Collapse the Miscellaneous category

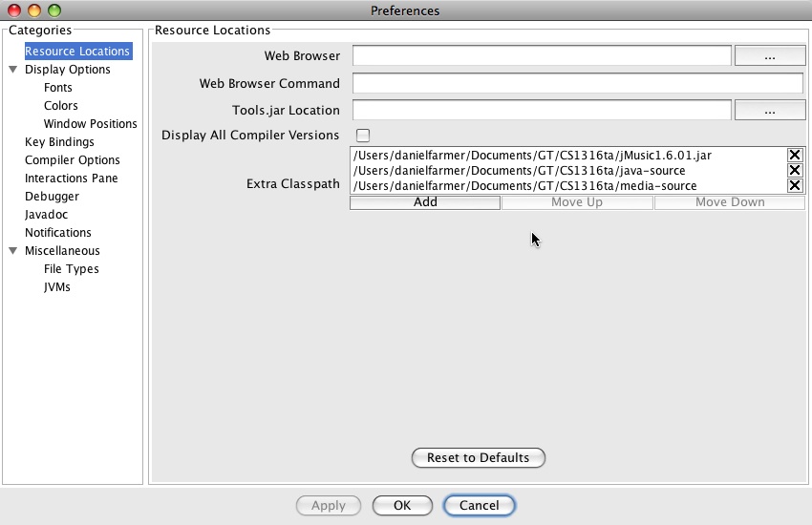(13, 251)
